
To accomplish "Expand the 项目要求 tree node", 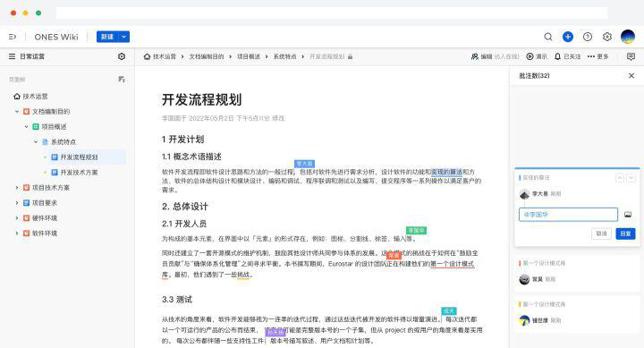I will (17, 202).
